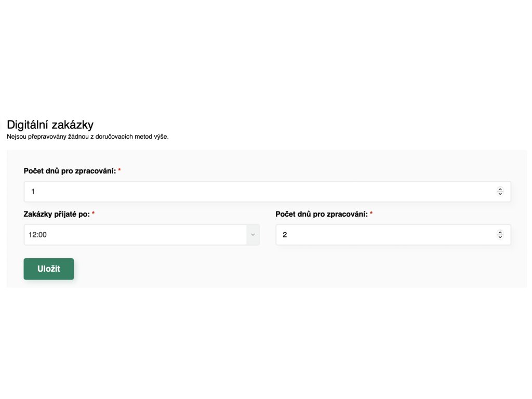The height and width of the screenshot is (399, 532).
Task: Focus the processing days field containing 2
Action: pos(393,235)
